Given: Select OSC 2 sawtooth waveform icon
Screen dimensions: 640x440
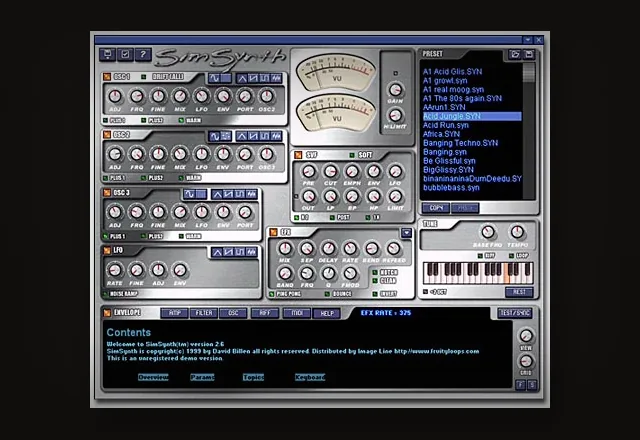Looking at the screenshot, I should click(x=253, y=136).
